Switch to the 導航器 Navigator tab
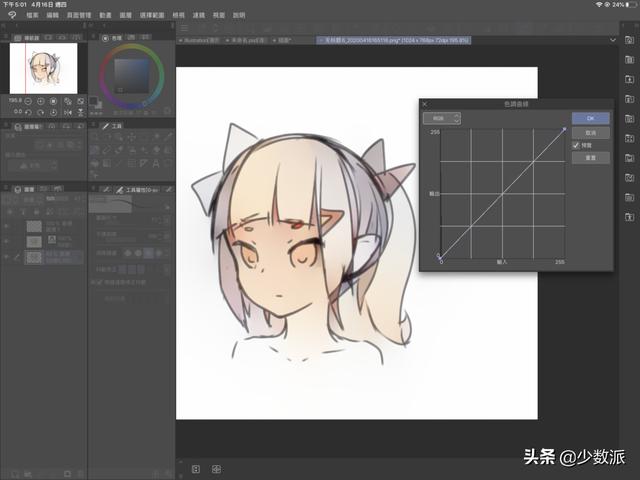This screenshot has height=480, width=640. (x=27, y=38)
